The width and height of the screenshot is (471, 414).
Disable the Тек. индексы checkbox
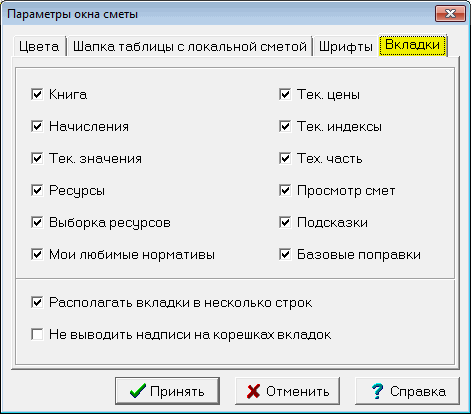point(285,126)
